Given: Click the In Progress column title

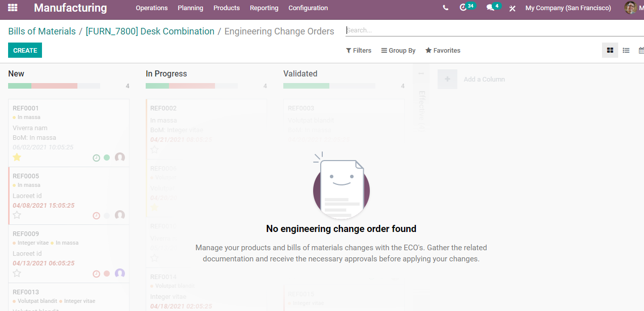Looking at the screenshot, I should tap(166, 73).
